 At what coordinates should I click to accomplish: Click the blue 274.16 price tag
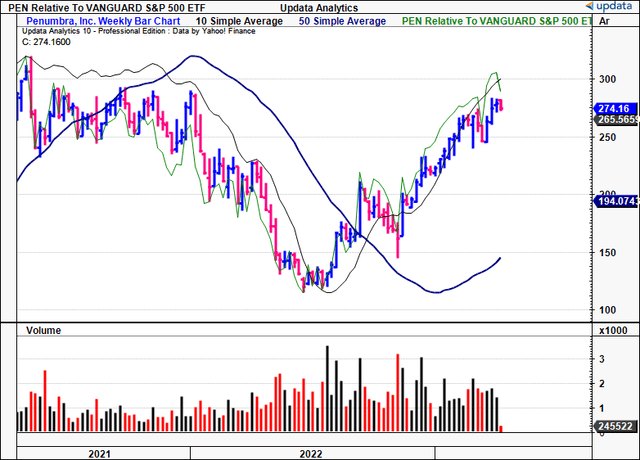(x=616, y=109)
